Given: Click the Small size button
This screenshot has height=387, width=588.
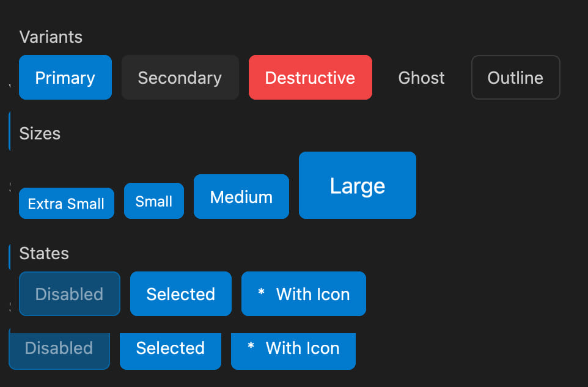Looking at the screenshot, I should [153, 201].
